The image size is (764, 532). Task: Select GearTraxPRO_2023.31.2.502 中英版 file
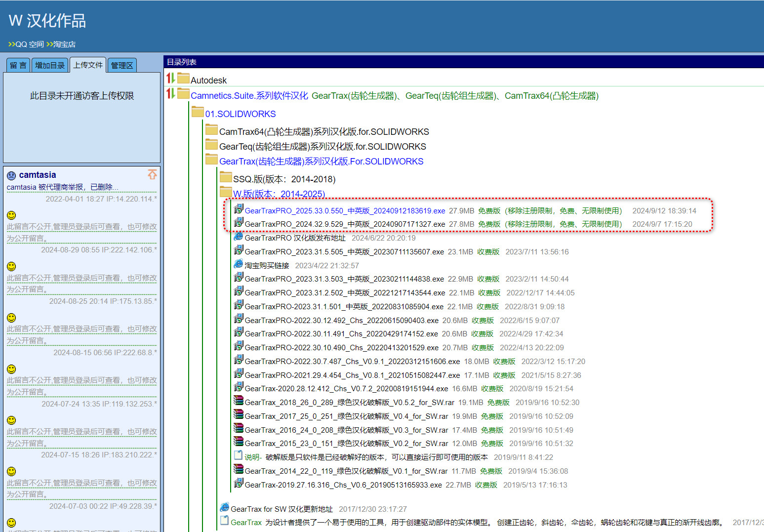pos(345,293)
